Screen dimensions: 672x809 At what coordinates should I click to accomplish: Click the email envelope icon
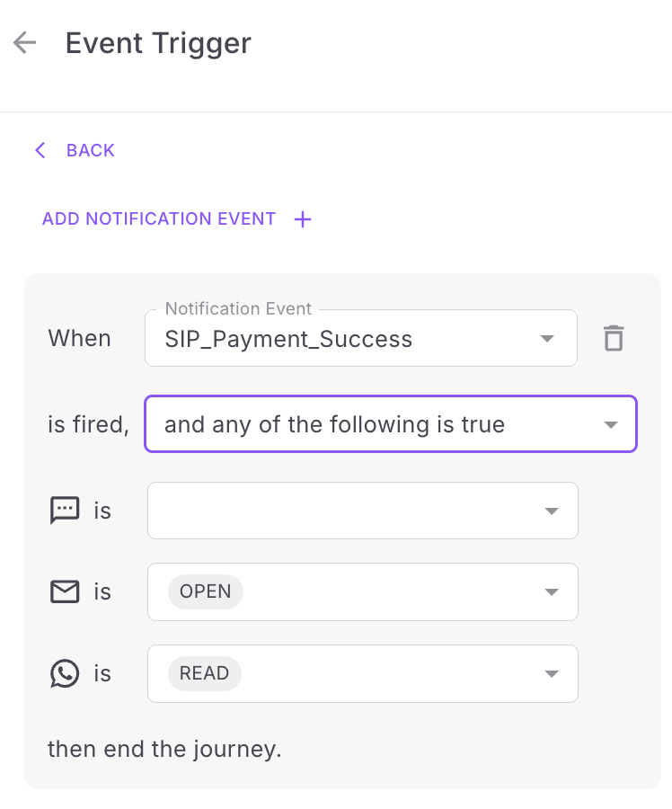pos(65,591)
